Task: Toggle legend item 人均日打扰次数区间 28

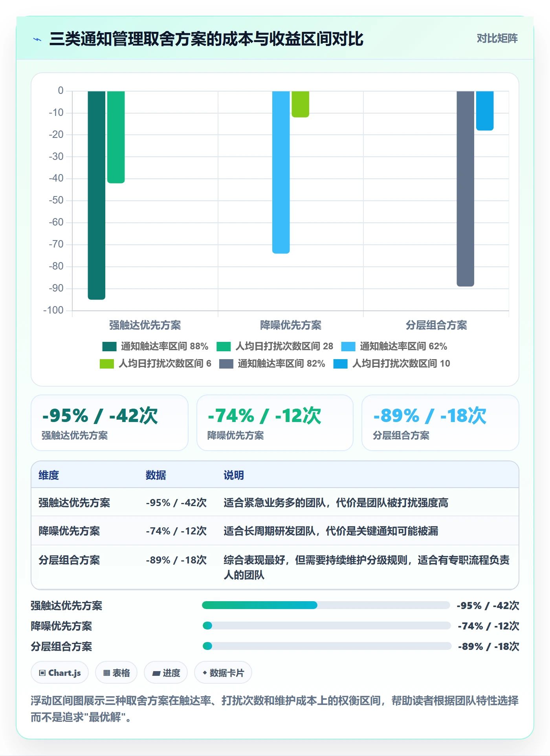Action: click(x=275, y=346)
